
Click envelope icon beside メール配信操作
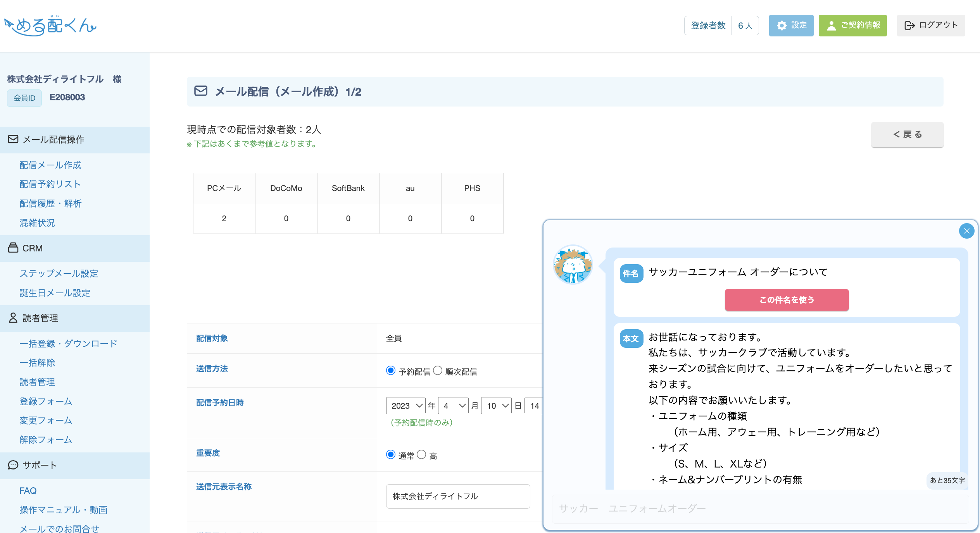(x=13, y=139)
